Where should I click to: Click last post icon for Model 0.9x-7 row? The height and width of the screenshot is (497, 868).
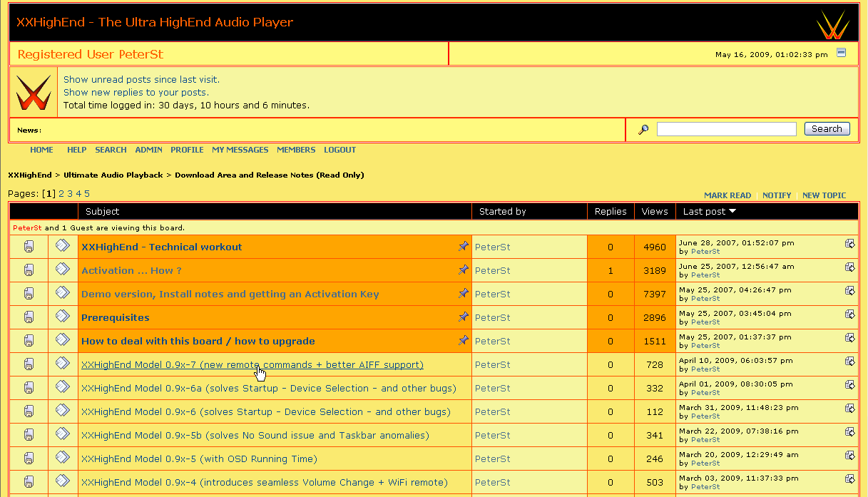click(x=850, y=362)
